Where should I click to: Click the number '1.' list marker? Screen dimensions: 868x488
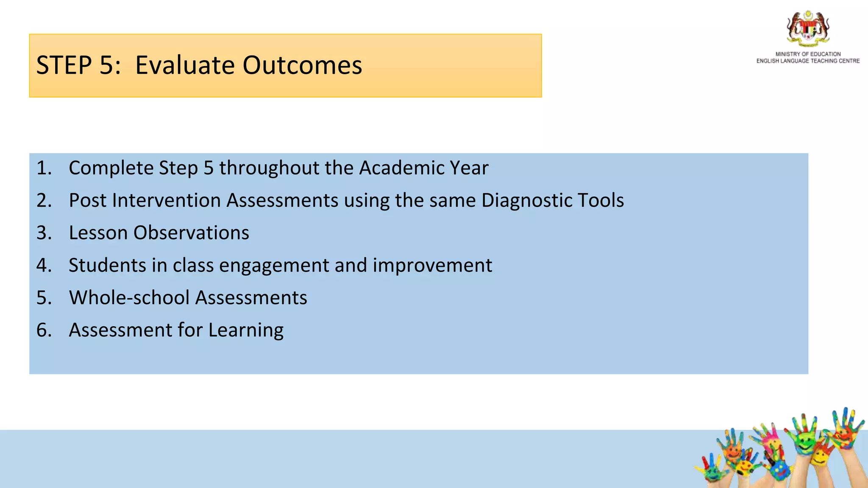[x=44, y=168]
